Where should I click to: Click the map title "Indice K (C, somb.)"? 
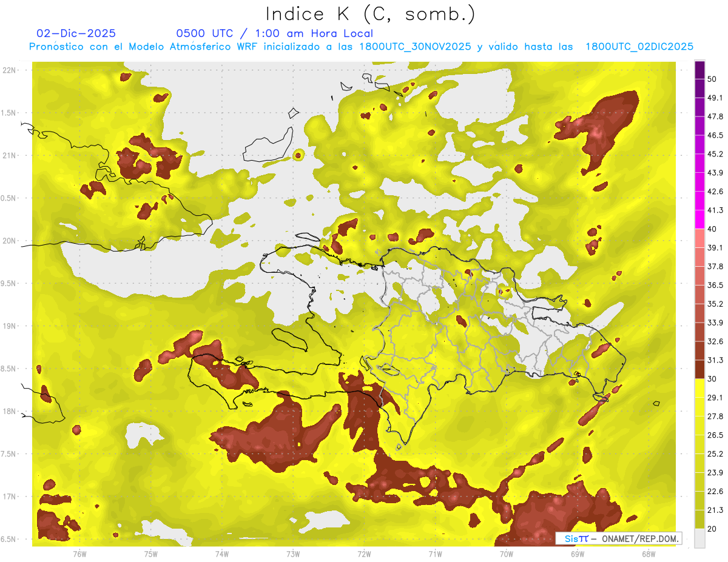[x=369, y=14]
